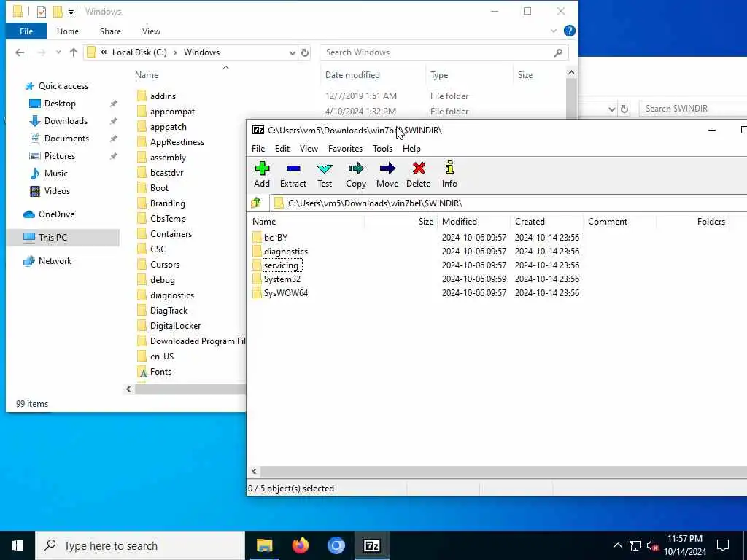
Task: Click the Search $WINDIR box
Action: 693,109
